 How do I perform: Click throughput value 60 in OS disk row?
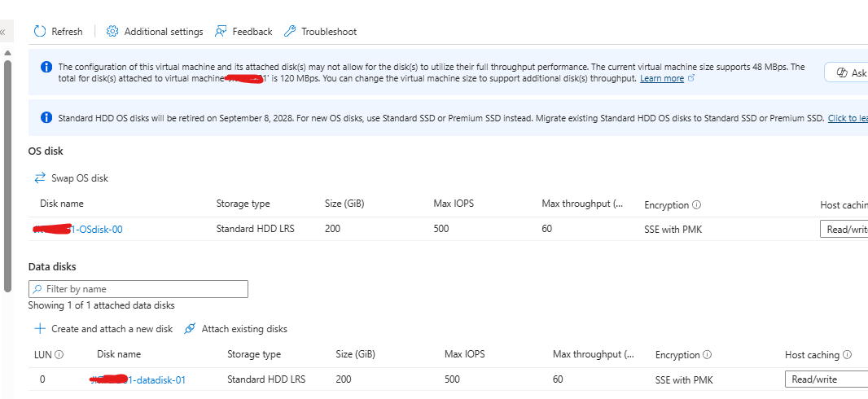pos(547,229)
